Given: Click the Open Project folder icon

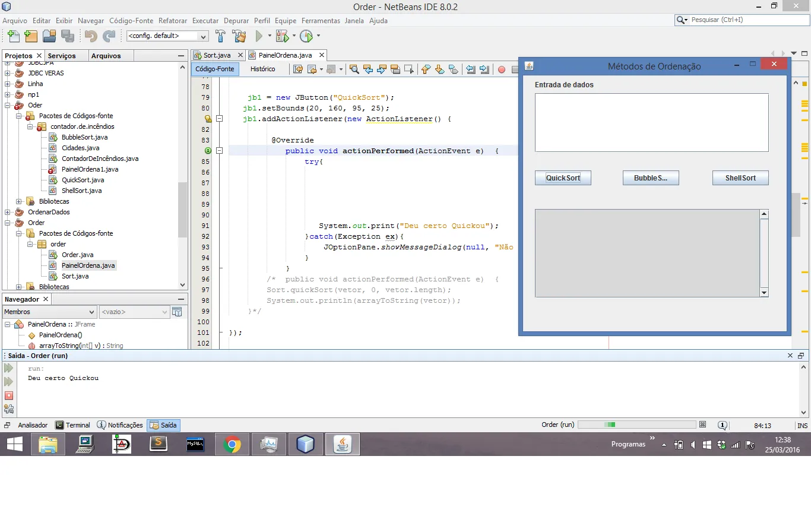Looking at the screenshot, I should click(x=49, y=36).
